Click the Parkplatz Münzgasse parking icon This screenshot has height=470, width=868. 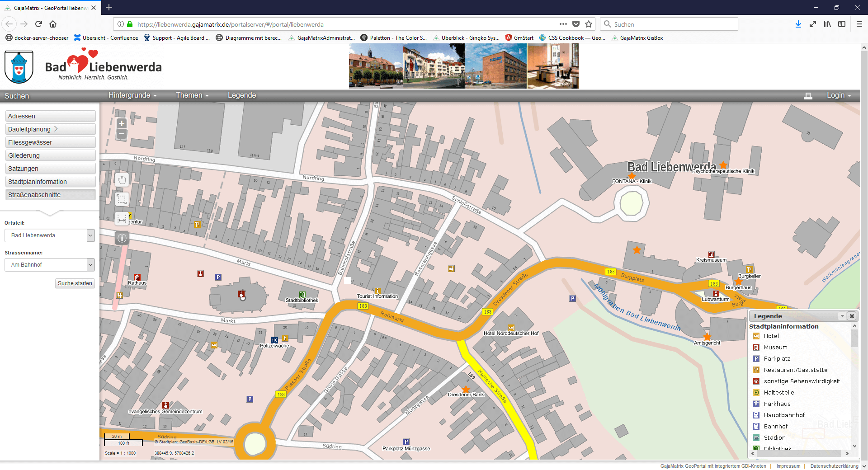[406, 442]
